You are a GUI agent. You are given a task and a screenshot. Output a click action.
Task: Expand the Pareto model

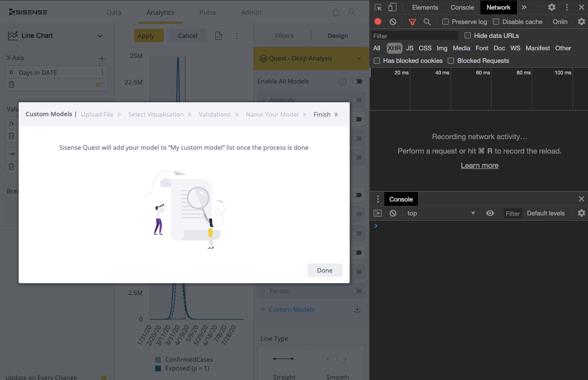[264, 291]
